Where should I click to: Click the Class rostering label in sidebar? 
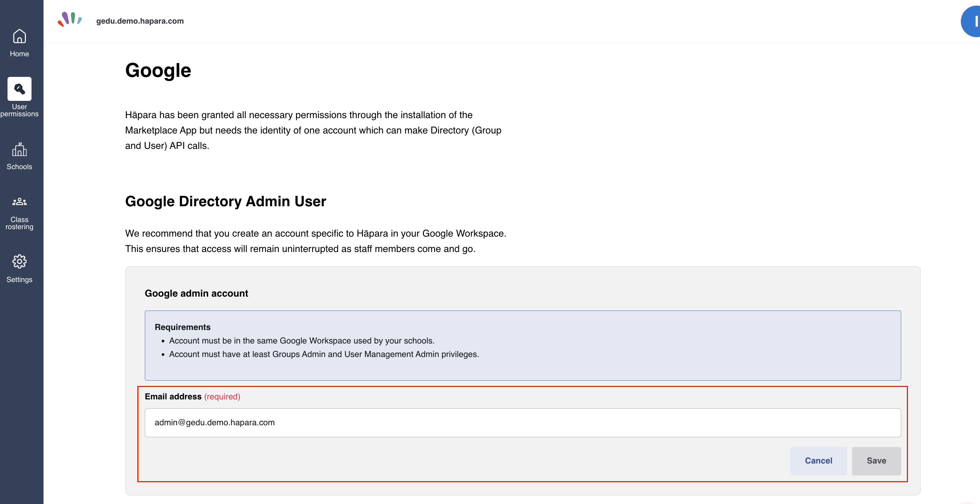(20, 223)
